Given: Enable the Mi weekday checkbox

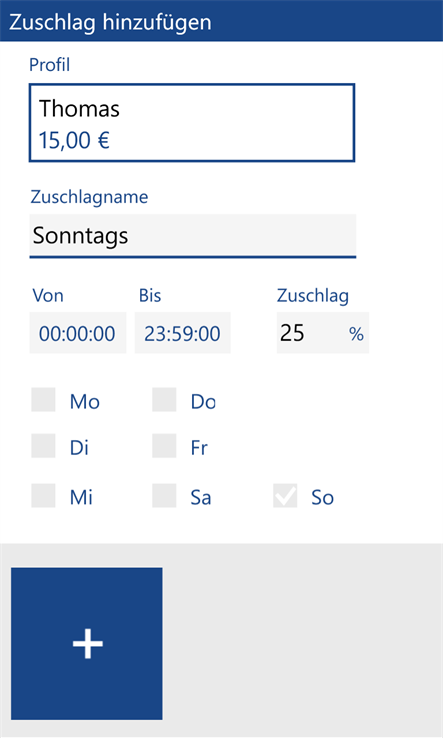Looking at the screenshot, I should [43, 495].
